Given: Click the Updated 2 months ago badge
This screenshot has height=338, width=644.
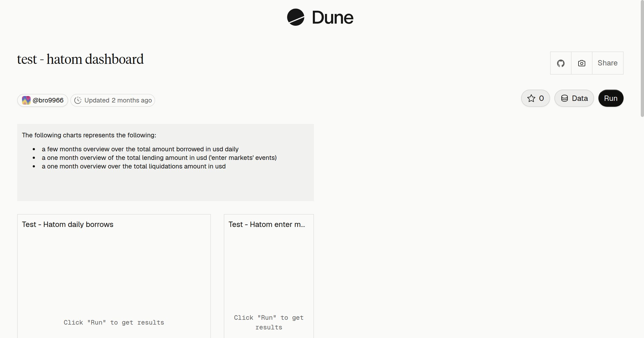Looking at the screenshot, I should click(x=113, y=100).
